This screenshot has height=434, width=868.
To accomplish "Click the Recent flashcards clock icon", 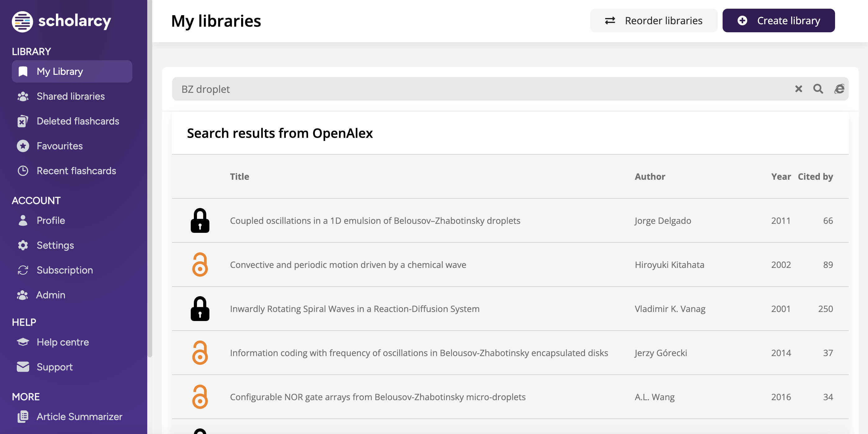I will [23, 171].
